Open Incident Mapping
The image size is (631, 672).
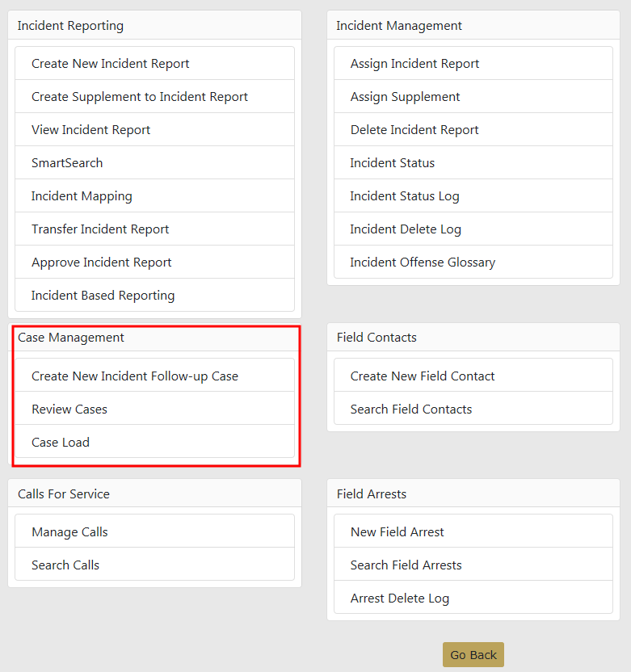[82, 196]
